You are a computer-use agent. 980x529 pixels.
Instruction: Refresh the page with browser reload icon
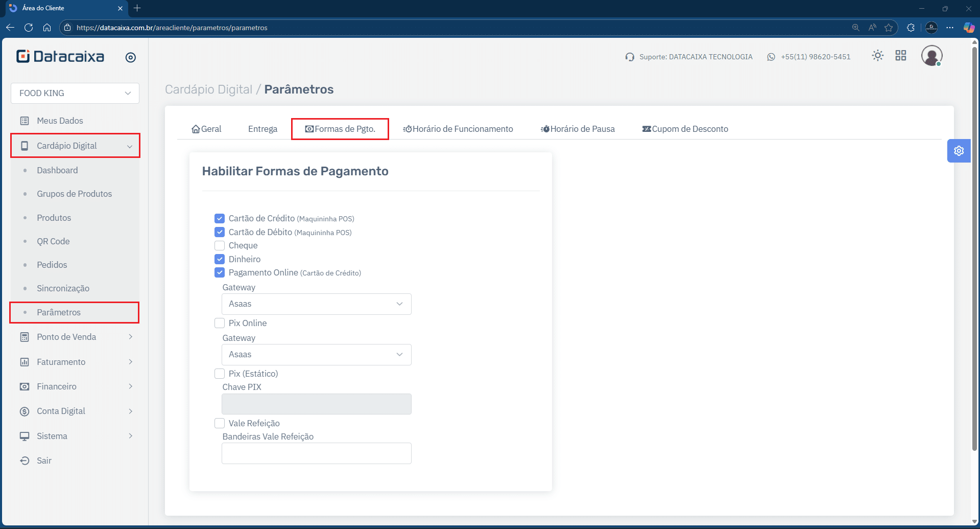pyautogui.click(x=29, y=28)
